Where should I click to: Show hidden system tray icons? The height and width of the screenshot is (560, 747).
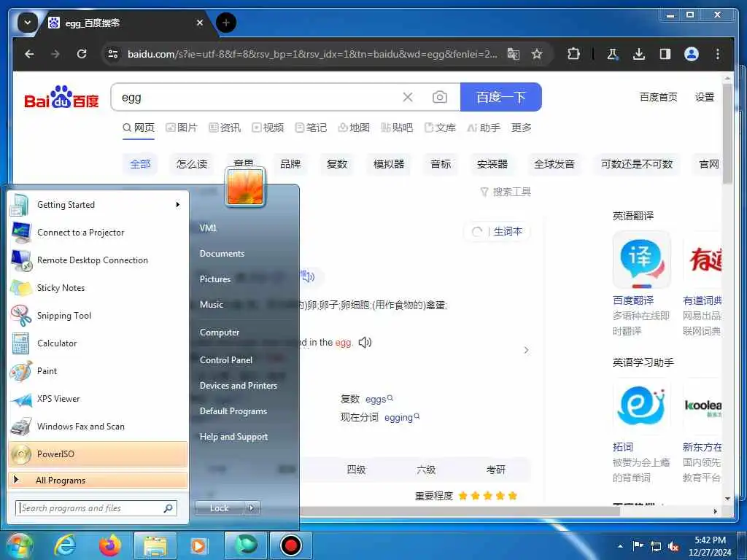coord(620,546)
